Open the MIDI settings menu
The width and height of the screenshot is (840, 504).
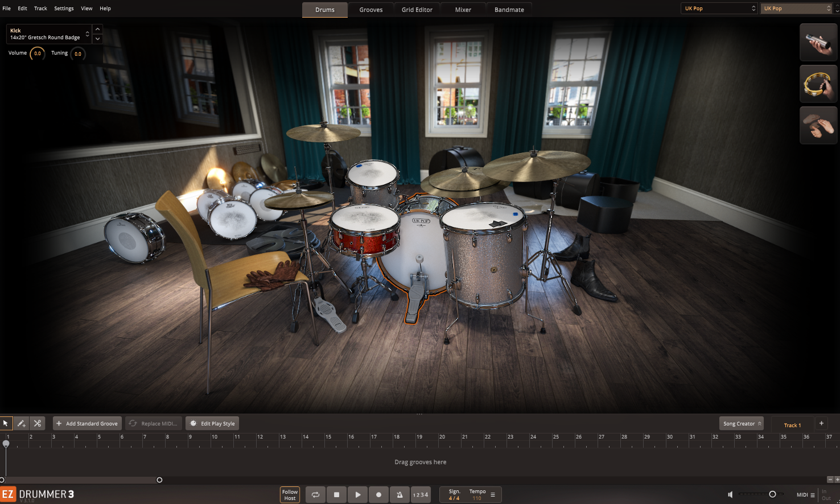(x=805, y=495)
